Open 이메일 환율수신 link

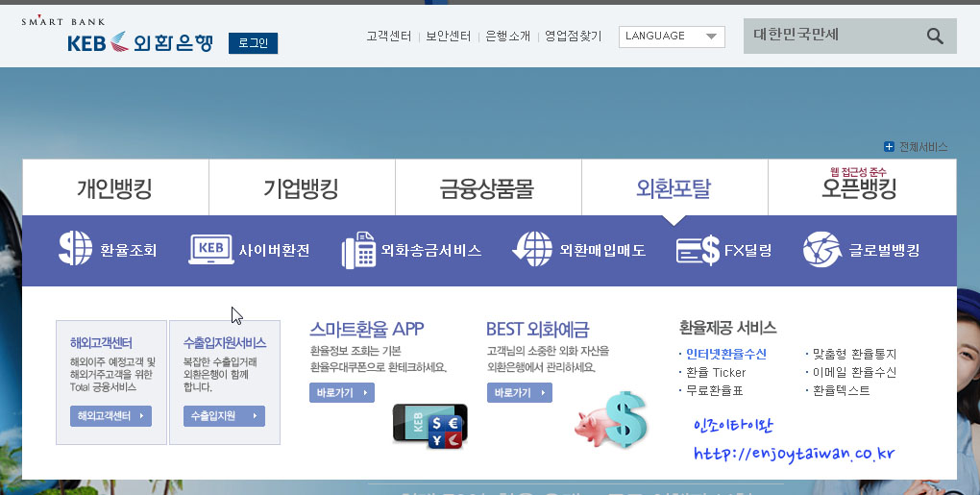click(x=854, y=373)
